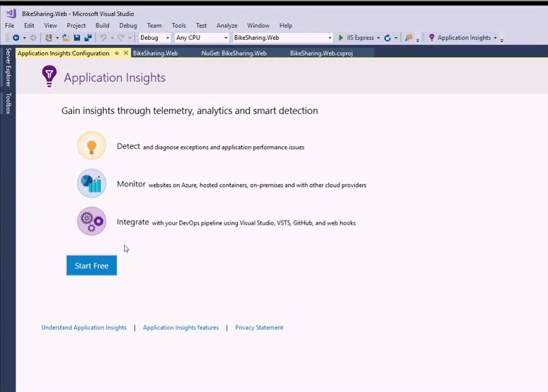Open the Privacy Statement link

pyautogui.click(x=259, y=327)
